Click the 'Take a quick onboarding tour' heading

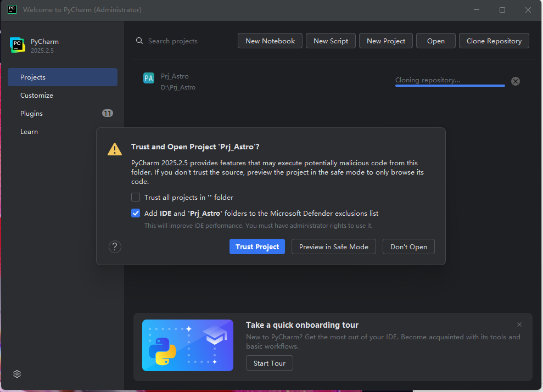302,325
